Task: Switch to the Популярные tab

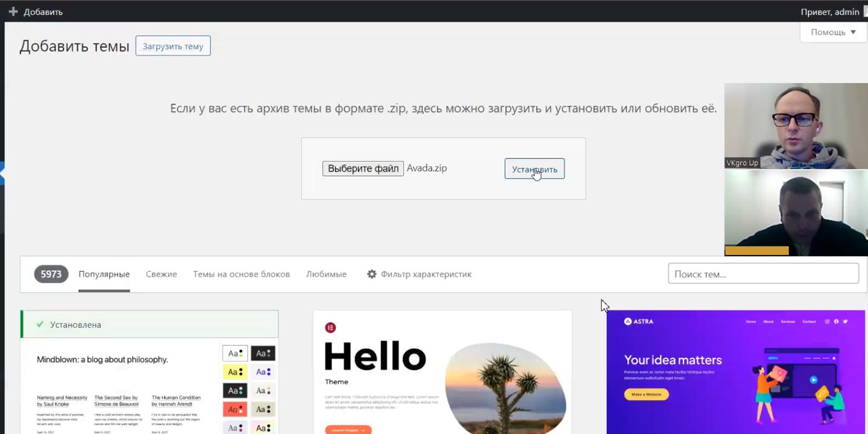Action: tap(104, 274)
